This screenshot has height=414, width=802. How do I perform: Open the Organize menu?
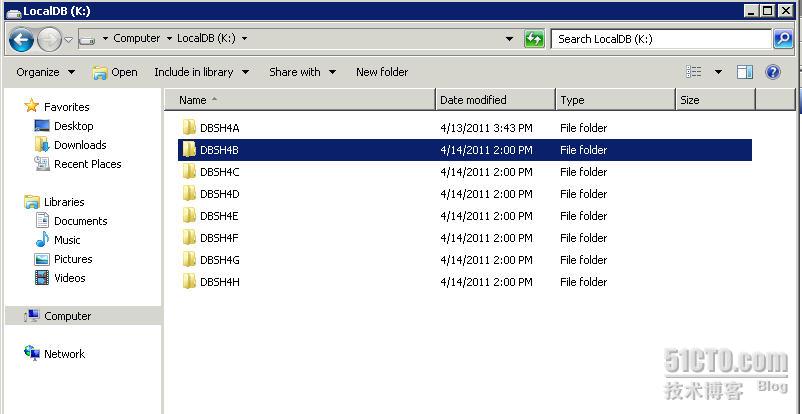tap(46, 72)
